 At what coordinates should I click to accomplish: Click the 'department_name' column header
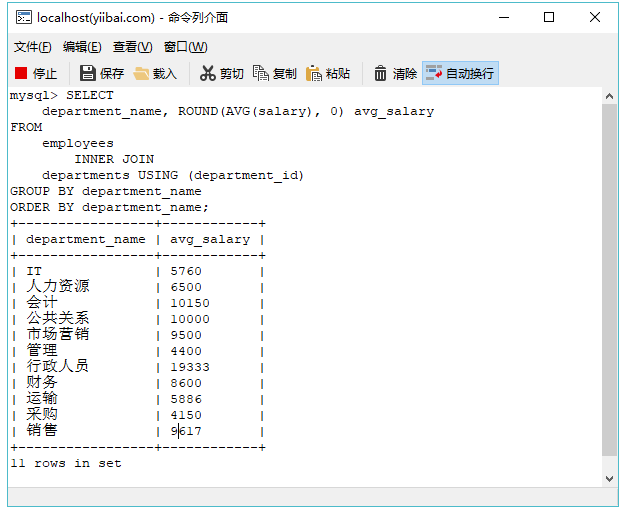(86, 240)
